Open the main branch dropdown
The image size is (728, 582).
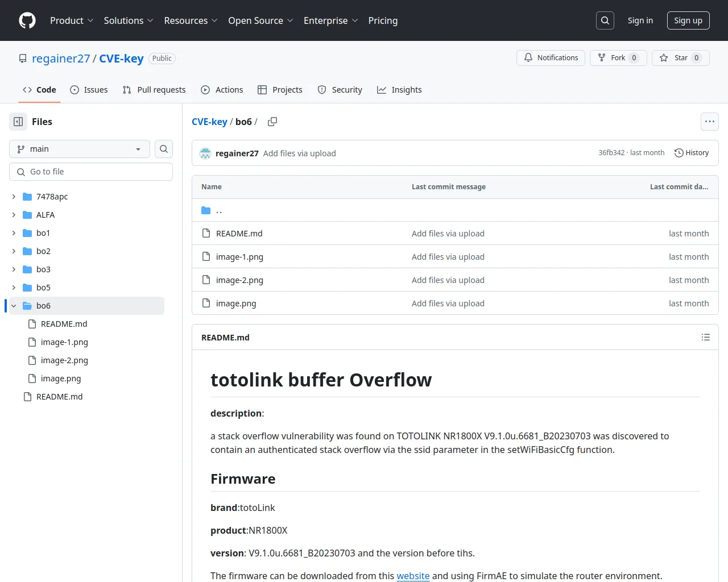coord(80,149)
